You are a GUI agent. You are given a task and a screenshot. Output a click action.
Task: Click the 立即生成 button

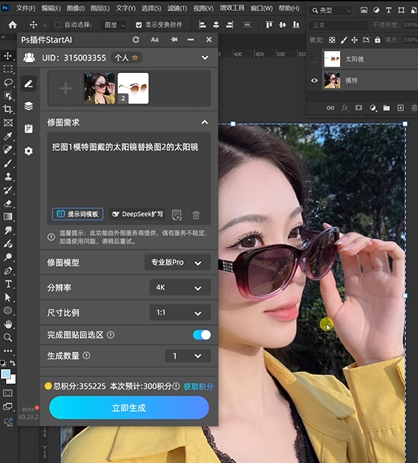pos(129,408)
